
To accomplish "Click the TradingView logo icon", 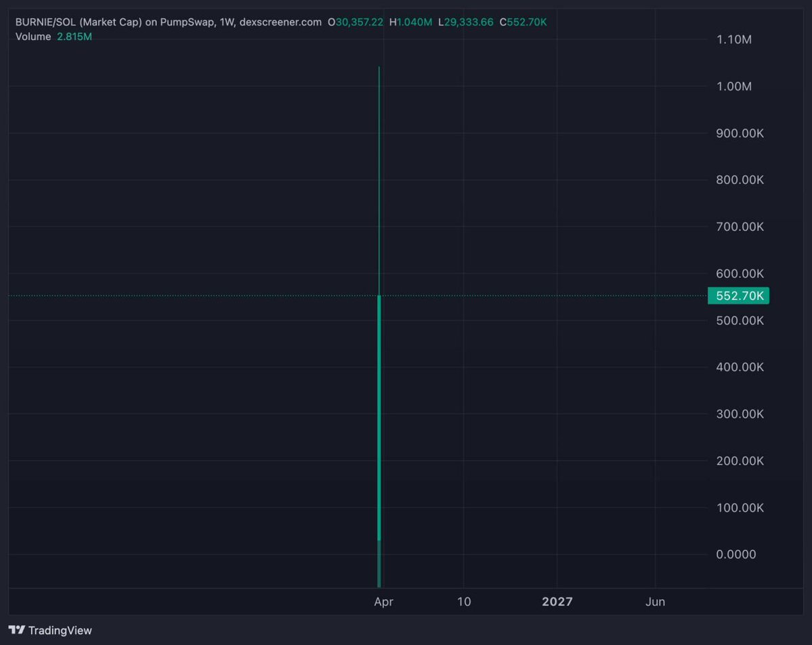I will (17, 630).
